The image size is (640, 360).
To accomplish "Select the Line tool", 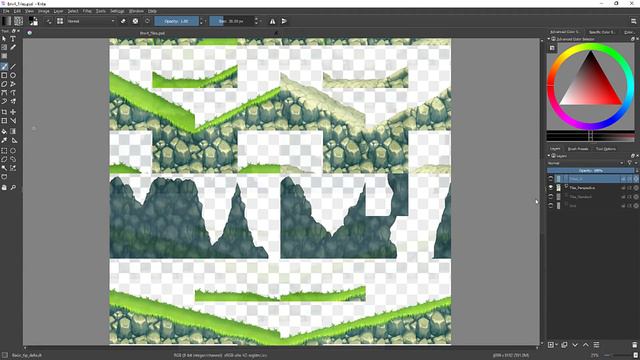I will (x=13, y=67).
